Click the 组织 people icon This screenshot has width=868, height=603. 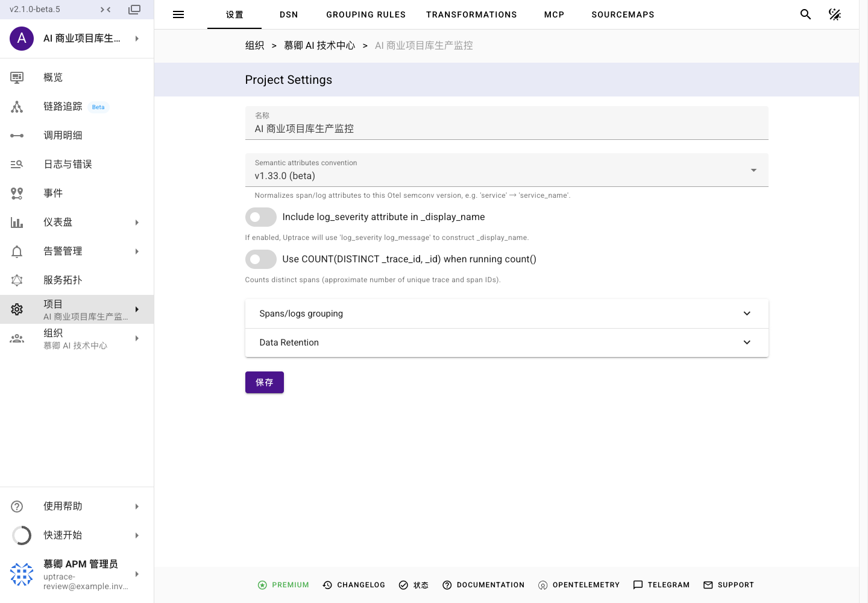click(17, 338)
